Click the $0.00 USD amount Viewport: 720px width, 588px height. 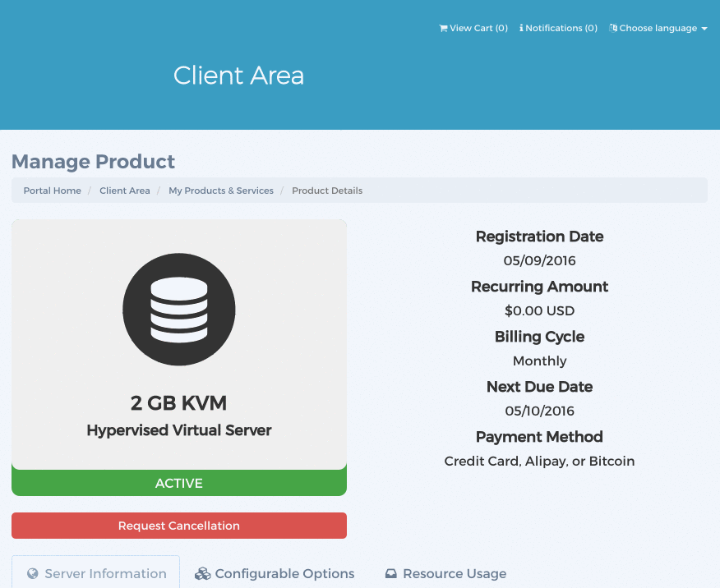(x=539, y=310)
